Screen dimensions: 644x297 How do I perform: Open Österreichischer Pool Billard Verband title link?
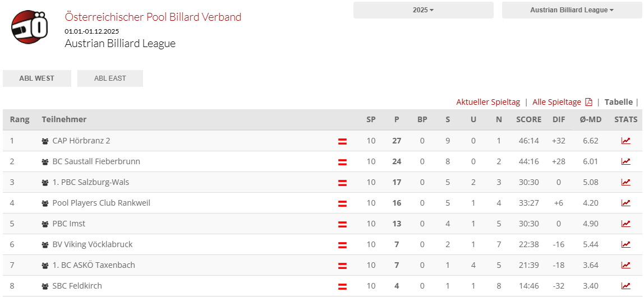pos(153,17)
